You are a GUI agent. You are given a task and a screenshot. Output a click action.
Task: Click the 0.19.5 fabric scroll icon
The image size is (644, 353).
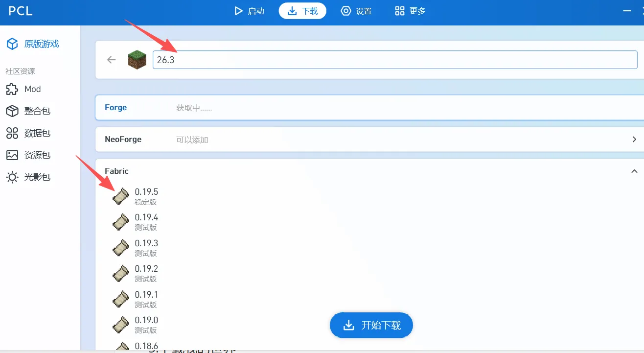tap(121, 196)
